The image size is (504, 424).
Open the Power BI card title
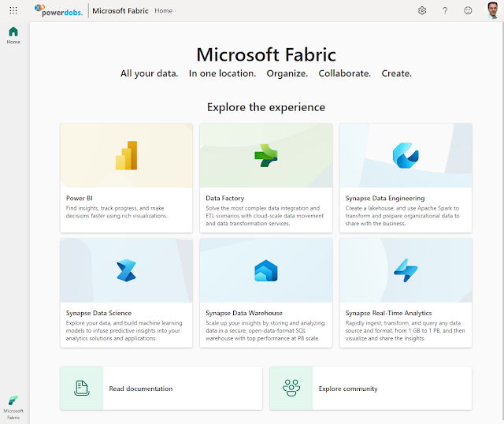pyautogui.click(x=80, y=198)
